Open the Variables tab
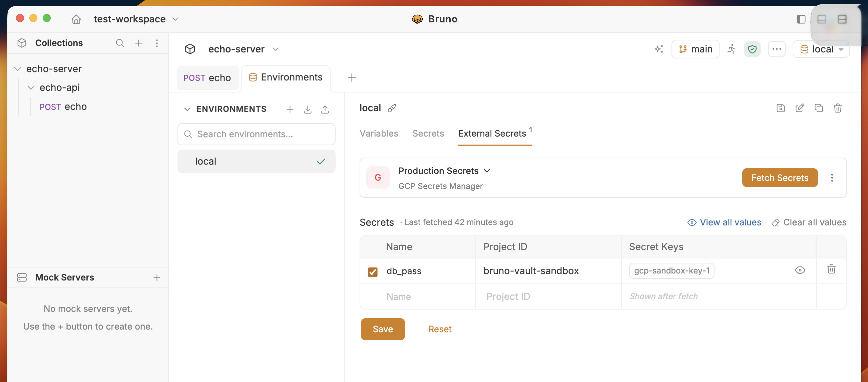Image resolution: width=868 pixels, height=382 pixels. (x=379, y=134)
